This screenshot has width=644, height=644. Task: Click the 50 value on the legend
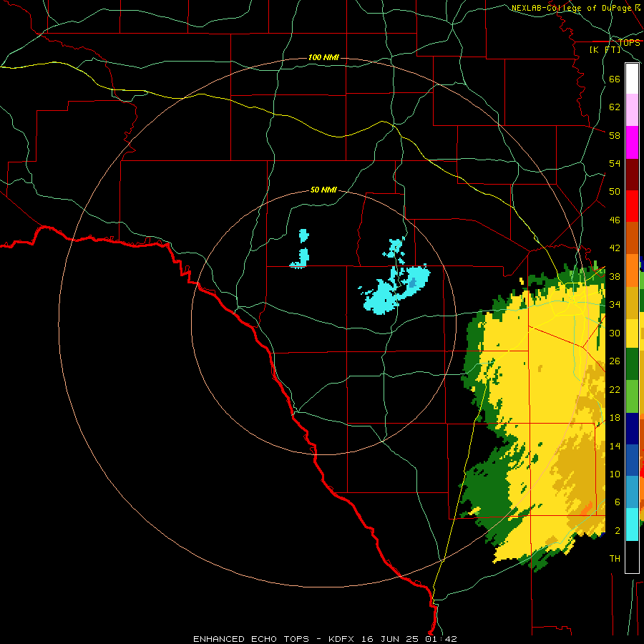(615, 191)
